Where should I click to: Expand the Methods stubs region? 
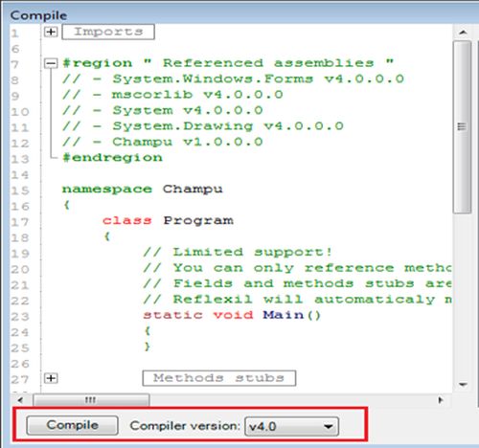point(51,378)
